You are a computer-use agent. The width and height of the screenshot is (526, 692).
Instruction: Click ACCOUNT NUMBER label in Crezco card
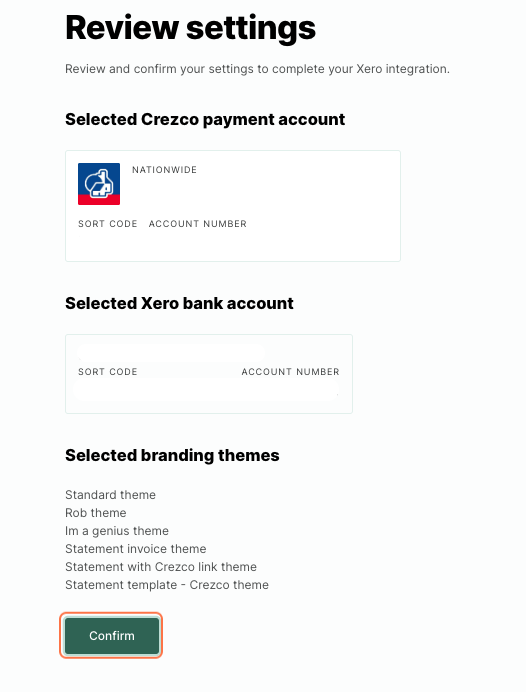click(198, 224)
